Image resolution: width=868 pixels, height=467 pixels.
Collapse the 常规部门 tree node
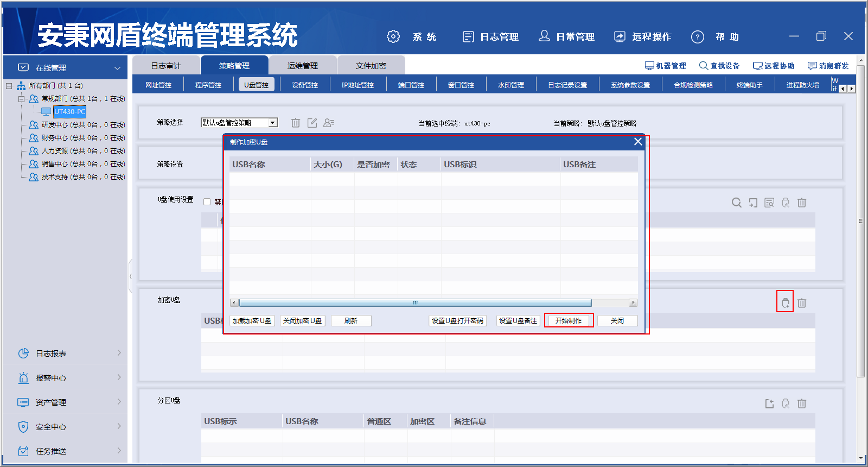click(x=21, y=99)
